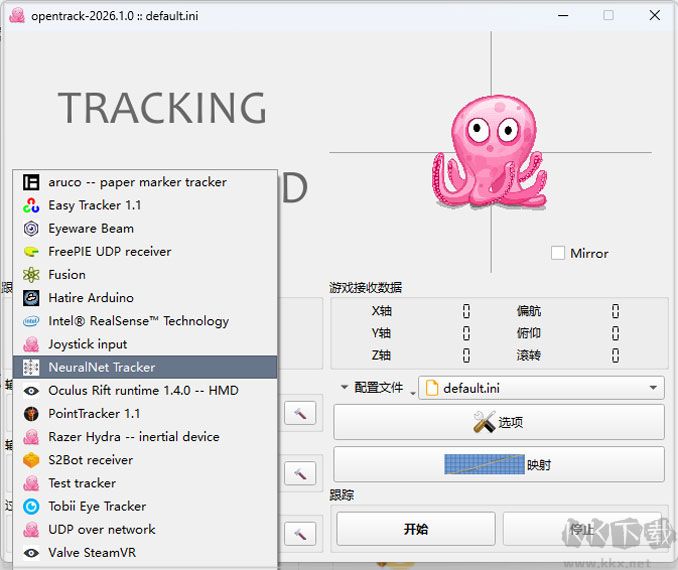Select the highlighted NeuralNet Tracker
This screenshot has width=678, height=570.
145,367
